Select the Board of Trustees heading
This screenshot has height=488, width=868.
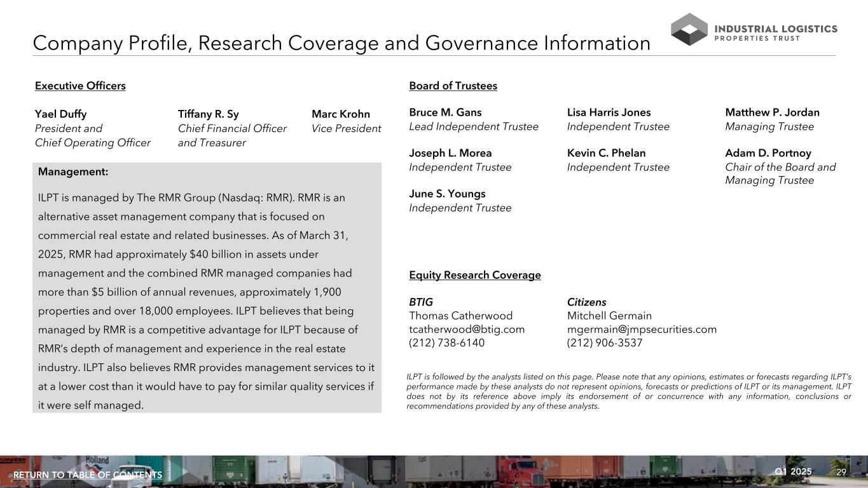[x=453, y=86]
